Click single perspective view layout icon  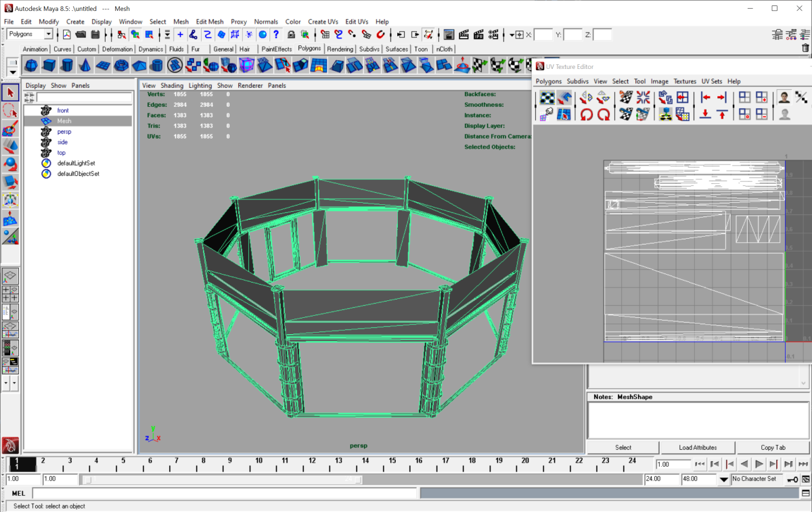pos(10,276)
